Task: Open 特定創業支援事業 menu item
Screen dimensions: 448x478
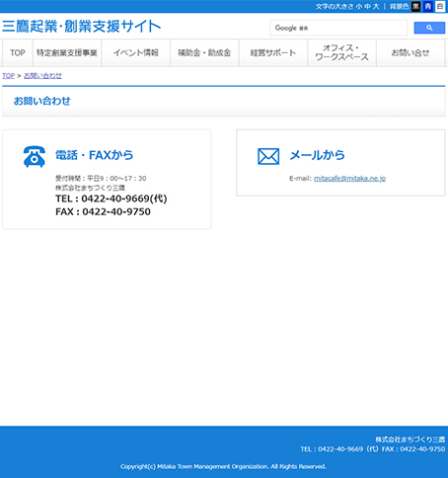Action: pos(67,52)
